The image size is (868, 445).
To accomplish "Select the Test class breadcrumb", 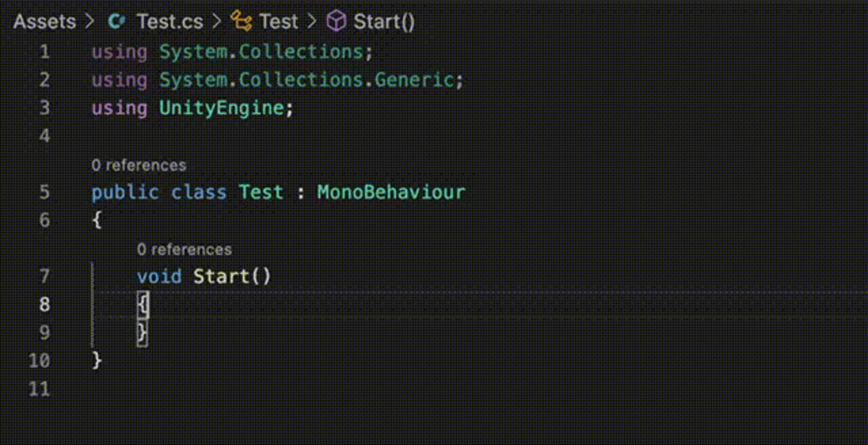I will coord(278,21).
